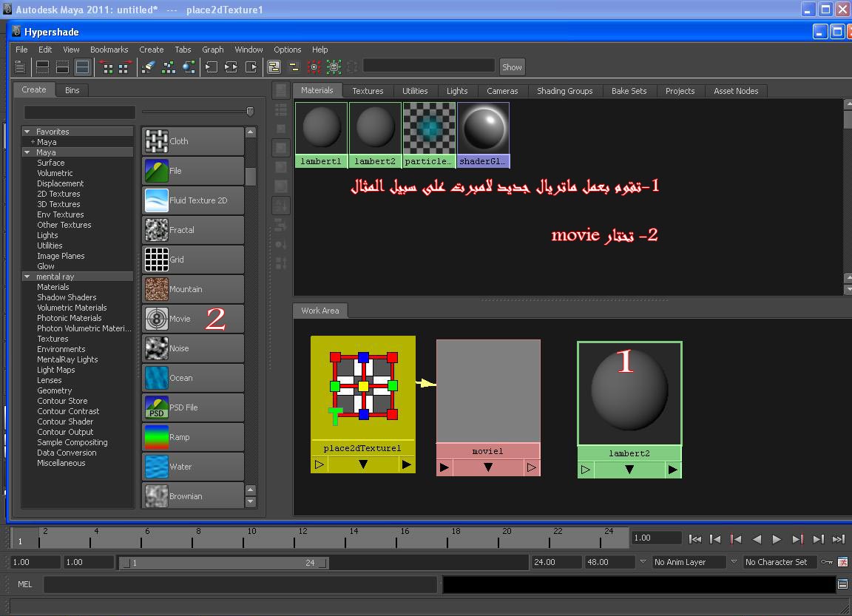
Task: Click the next graph icon
Action: [x=126, y=67]
